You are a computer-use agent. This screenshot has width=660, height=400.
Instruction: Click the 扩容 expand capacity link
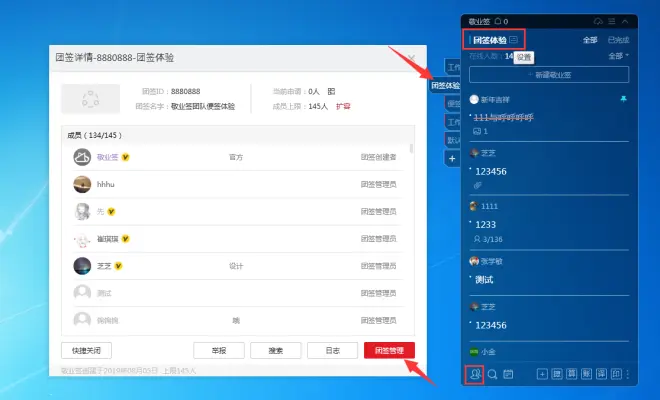click(x=343, y=107)
